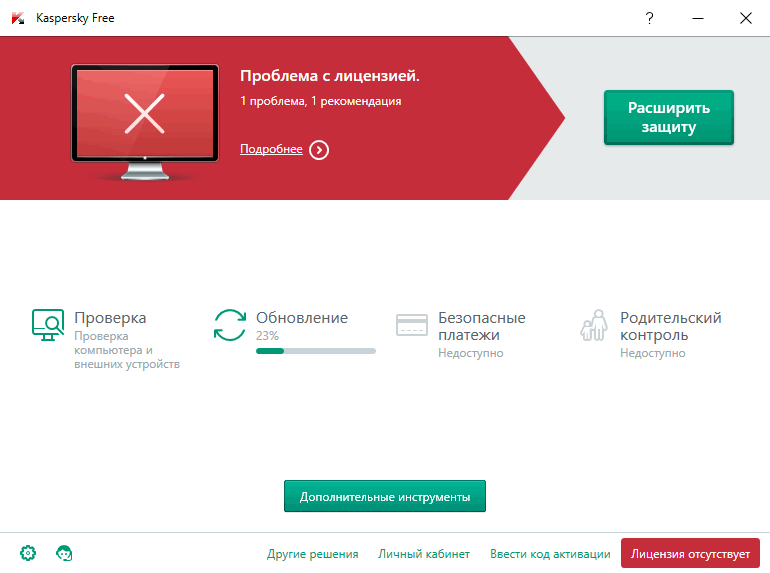Click the Родительский контроль family icon

tap(594, 325)
